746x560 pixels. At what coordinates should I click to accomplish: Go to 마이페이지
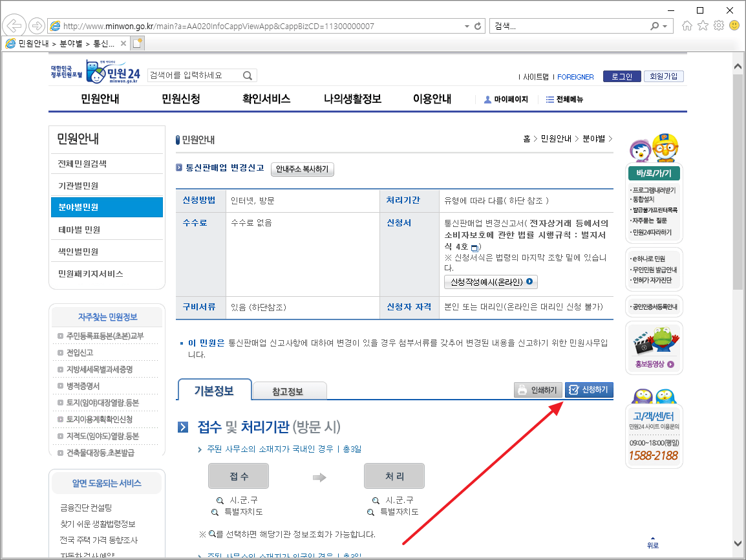pos(506,100)
